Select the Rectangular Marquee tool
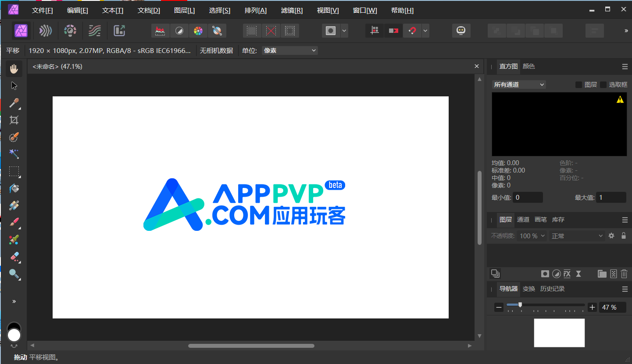Viewport: 632px width, 364px height. click(x=14, y=171)
